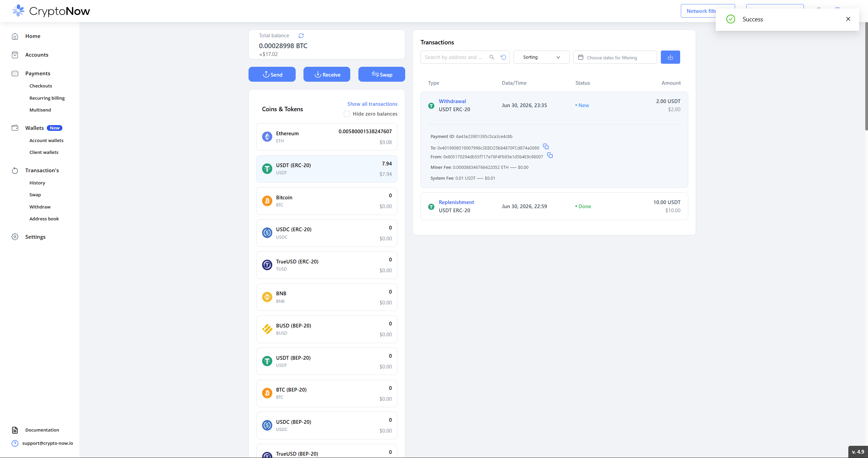Viewport: 868px width, 458px height.
Task: Tick the Hide zero balances checkbox
Action: point(347,114)
